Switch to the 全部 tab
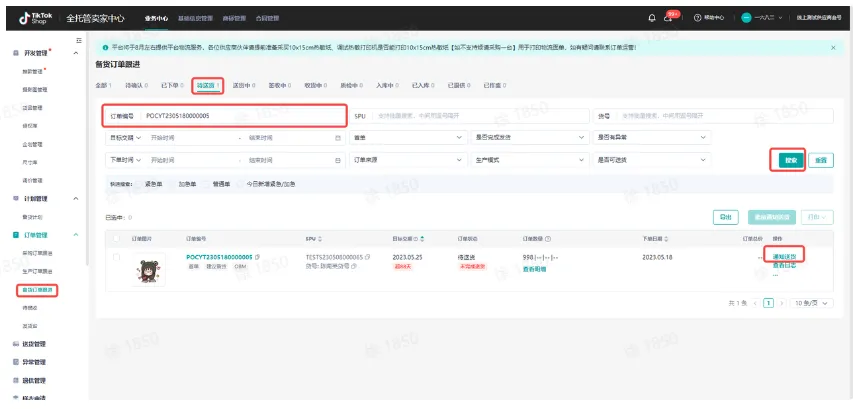This screenshot has height=409, width=853. click(x=103, y=85)
